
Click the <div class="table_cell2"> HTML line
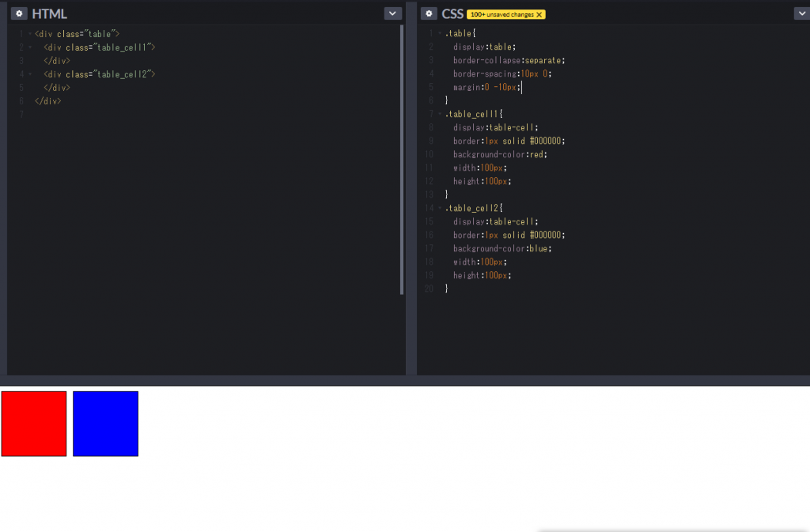click(99, 74)
